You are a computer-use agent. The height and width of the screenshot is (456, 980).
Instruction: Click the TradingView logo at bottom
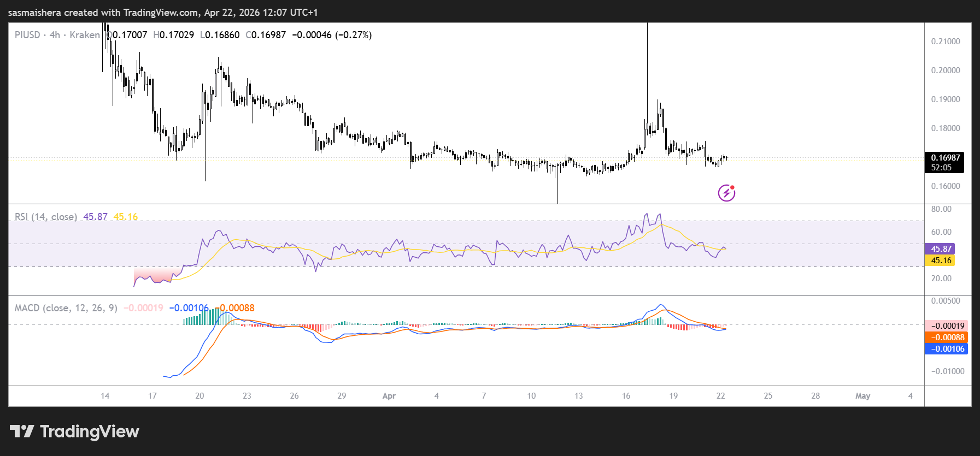point(74,431)
